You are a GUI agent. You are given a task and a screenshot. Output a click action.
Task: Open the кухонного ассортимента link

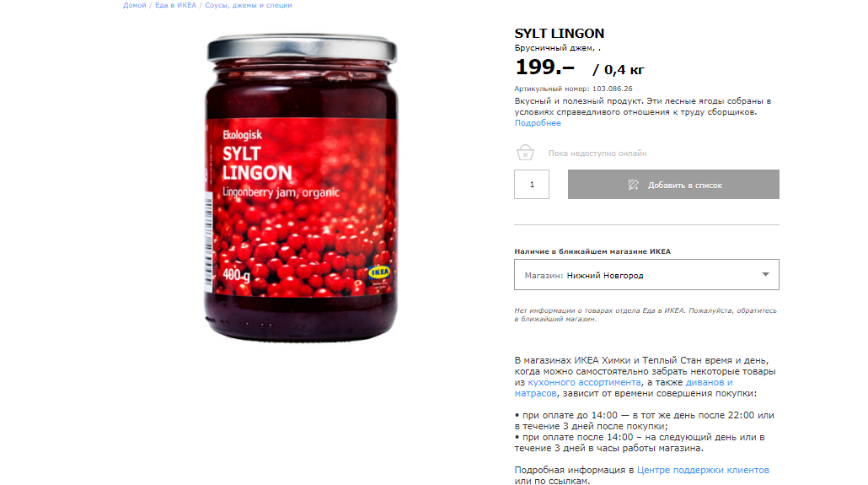(x=584, y=382)
